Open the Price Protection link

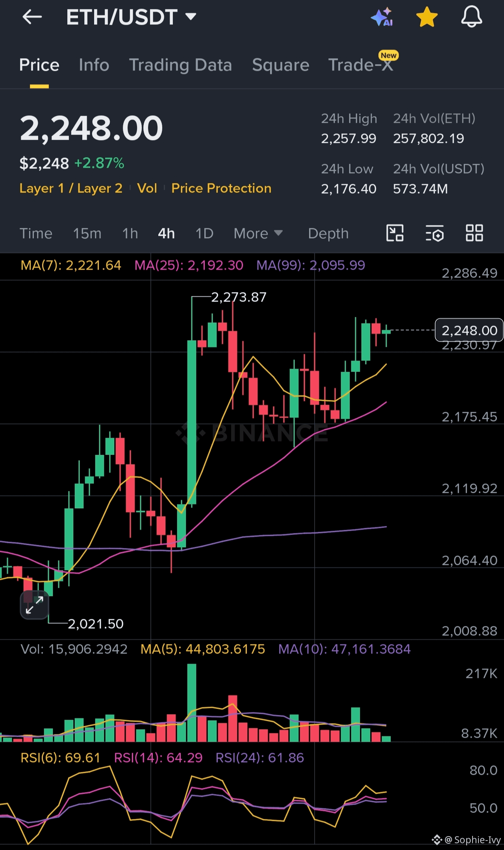point(221,188)
